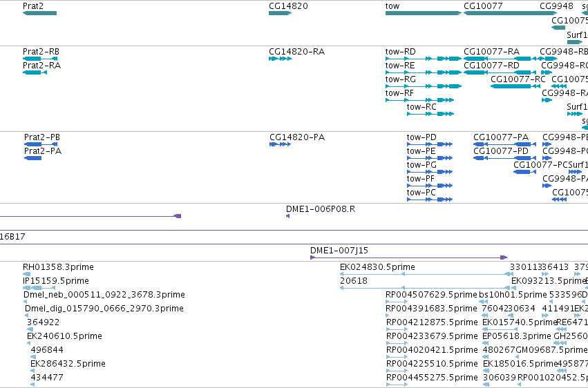This screenshot has height=388, width=588.
Task: Click the 496844 EST label
Action: [x=47, y=350]
